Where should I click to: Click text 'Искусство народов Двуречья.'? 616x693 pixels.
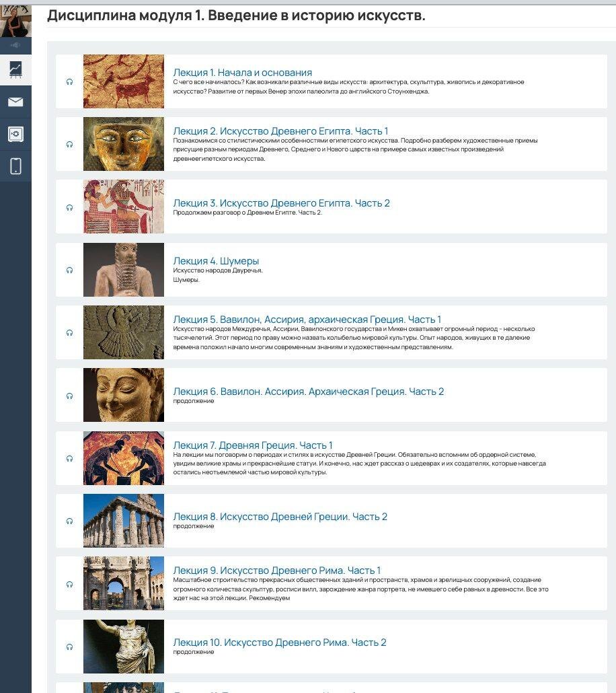[x=218, y=270]
